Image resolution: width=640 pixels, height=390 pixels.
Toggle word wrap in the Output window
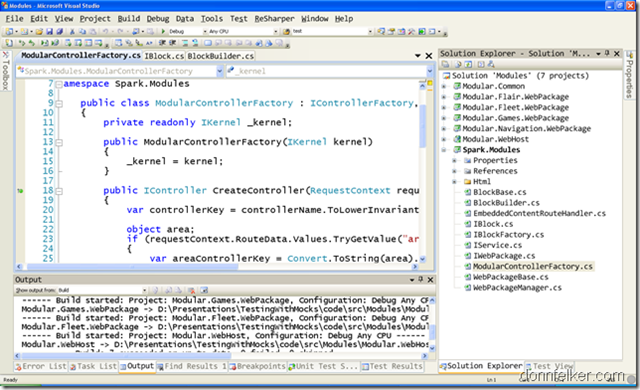204,290
